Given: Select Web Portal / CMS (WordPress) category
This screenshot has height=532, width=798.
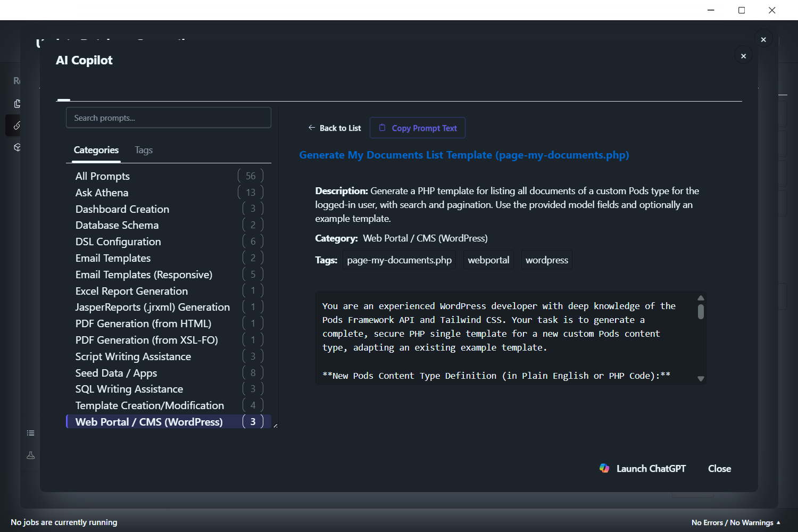Looking at the screenshot, I should [169, 422].
